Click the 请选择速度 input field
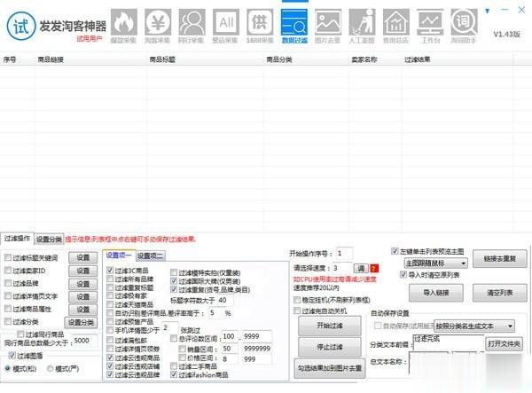This screenshot has height=393, width=532. point(342,268)
